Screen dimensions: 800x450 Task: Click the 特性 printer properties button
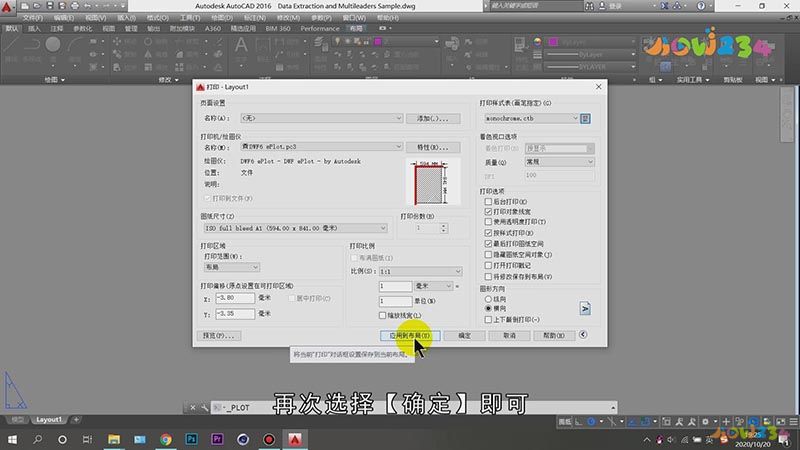click(433, 147)
